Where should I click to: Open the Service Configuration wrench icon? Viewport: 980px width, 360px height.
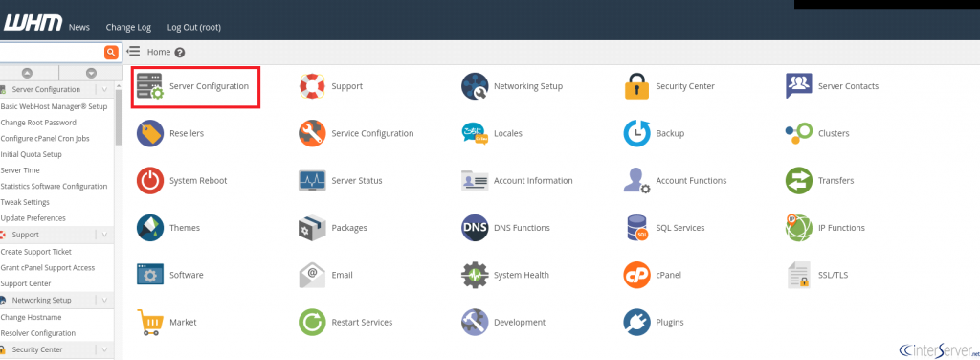pyautogui.click(x=312, y=133)
